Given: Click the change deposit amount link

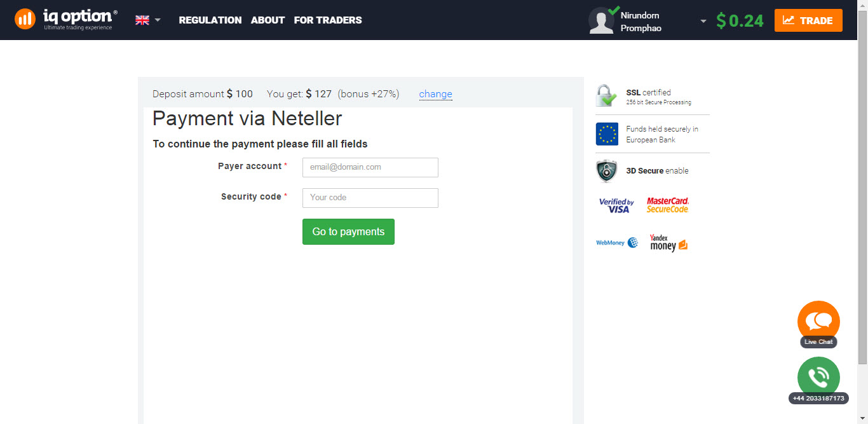Looking at the screenshot, I should coord(435,94).
